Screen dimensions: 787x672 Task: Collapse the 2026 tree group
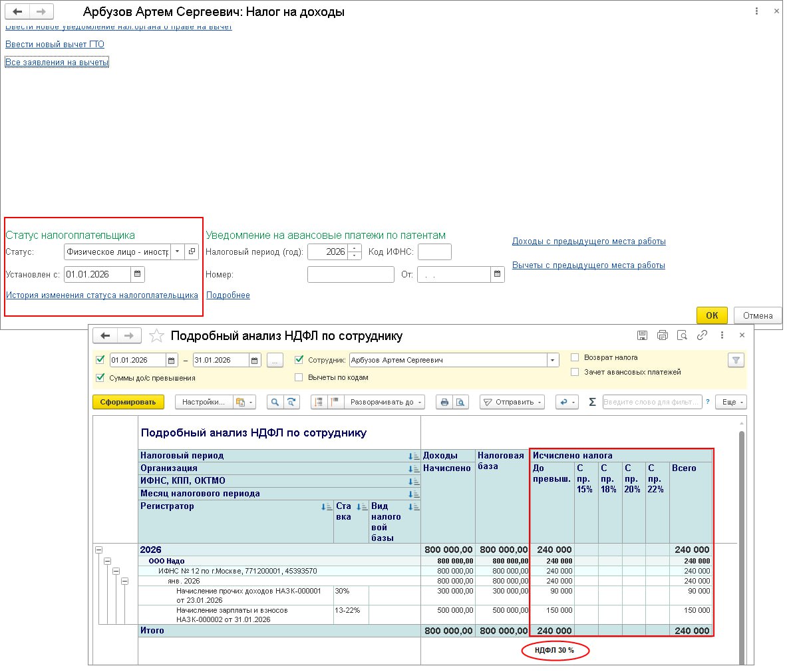coord(99,550)
